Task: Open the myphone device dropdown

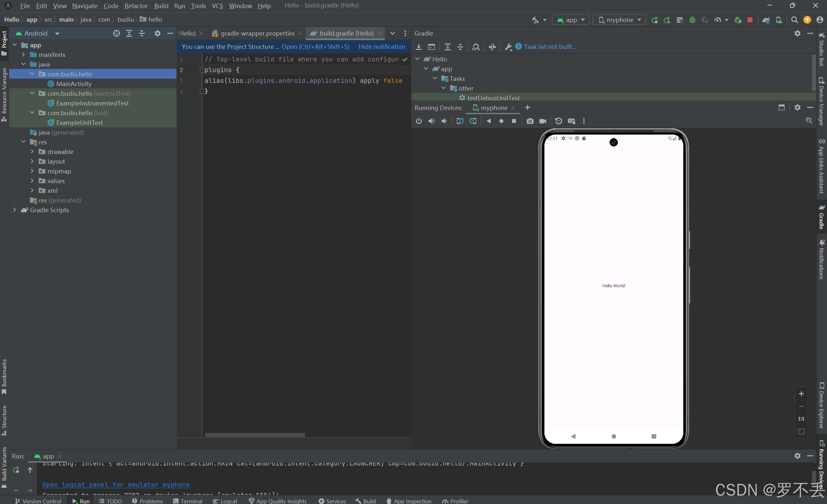Action: click(x=619, y=20)
